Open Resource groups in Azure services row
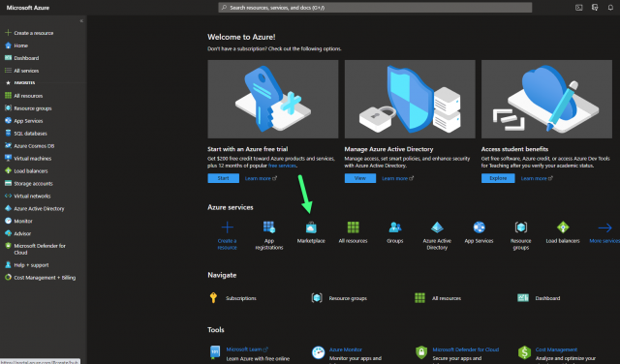Screen dimensions: 620x364 [x=521, y=235]
